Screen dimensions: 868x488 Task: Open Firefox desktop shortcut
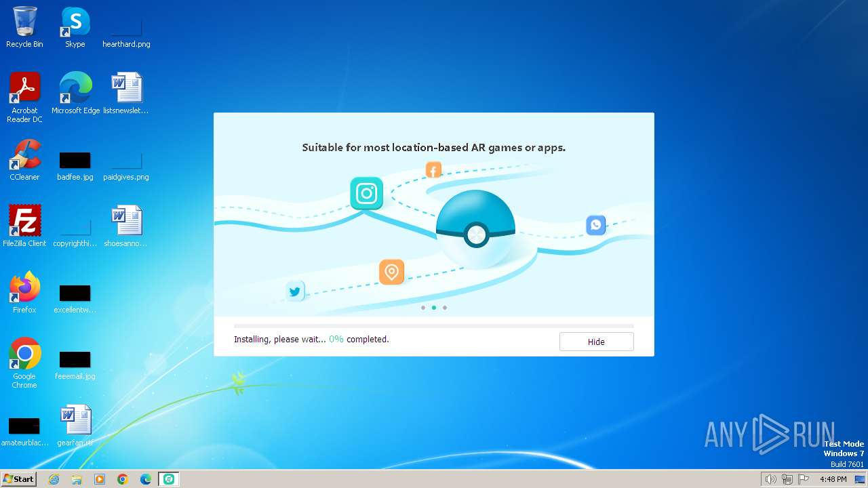click(x=24, y=293)
